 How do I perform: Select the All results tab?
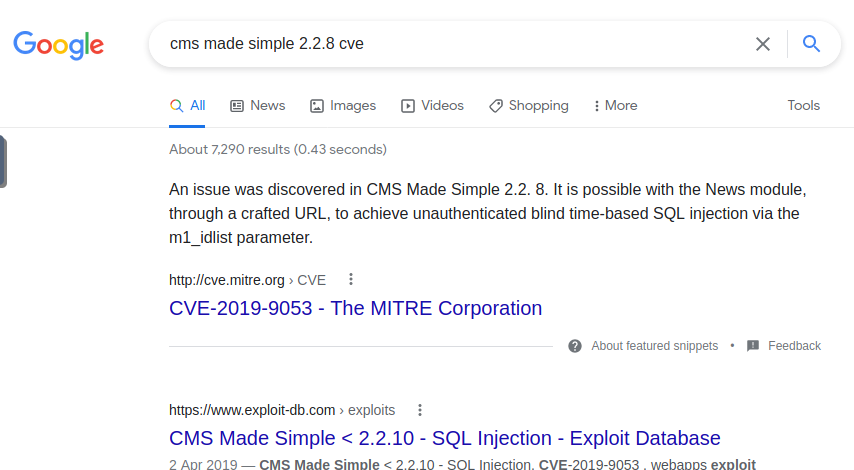[x=187, y=106]
